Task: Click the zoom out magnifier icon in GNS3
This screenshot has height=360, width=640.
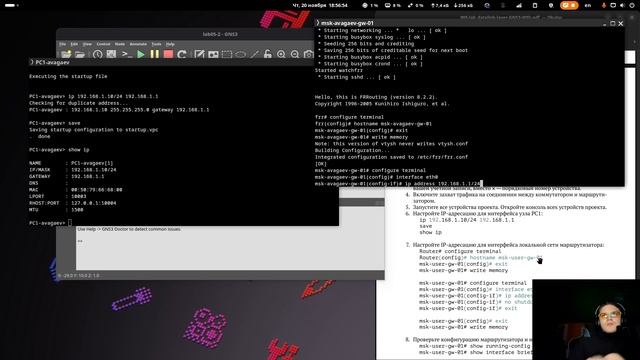Action: [x=295, y=54]
